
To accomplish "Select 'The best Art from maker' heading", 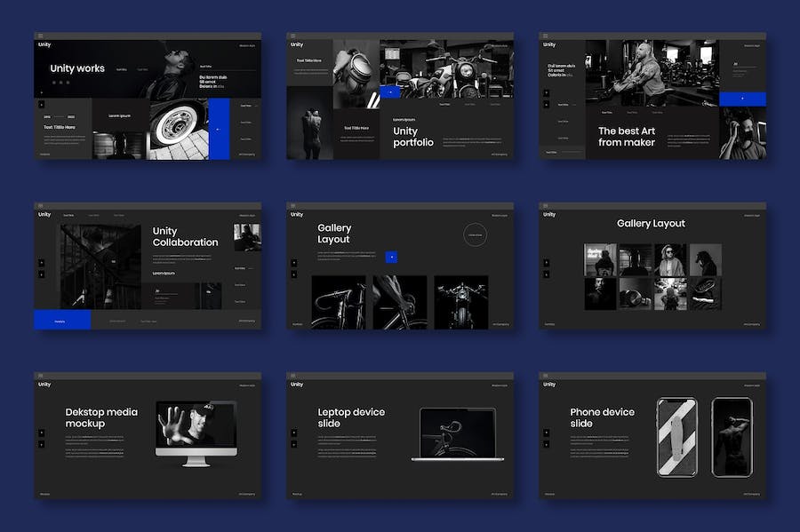I will coord(627,137).
